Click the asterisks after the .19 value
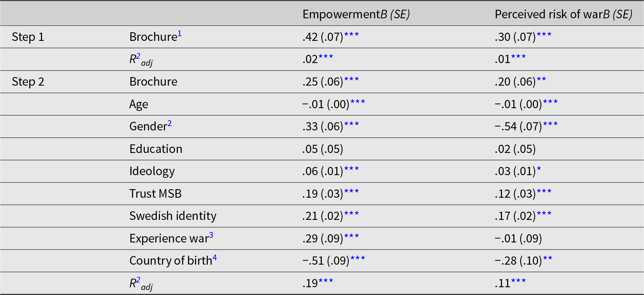Viewport: 644px width, 295px height. point(326,281)
